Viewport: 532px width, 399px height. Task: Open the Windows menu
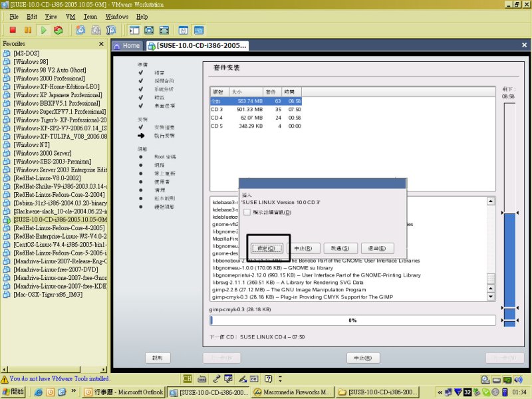tap(117, 17)
